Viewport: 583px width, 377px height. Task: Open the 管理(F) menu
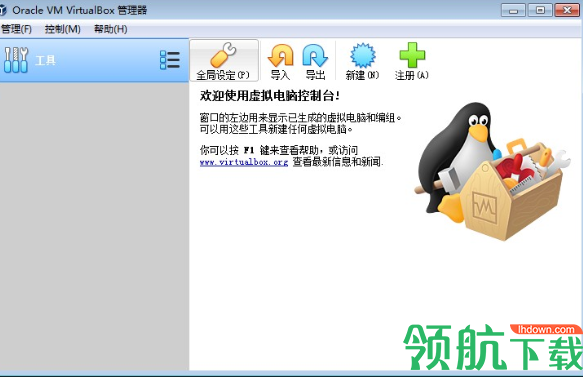[x=16, y=29]
